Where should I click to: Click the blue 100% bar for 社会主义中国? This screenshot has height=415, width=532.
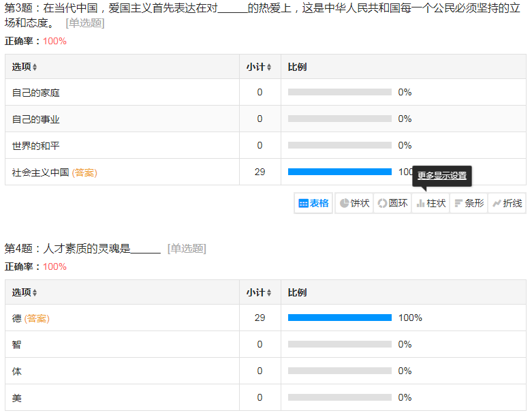tap(339, 172)
